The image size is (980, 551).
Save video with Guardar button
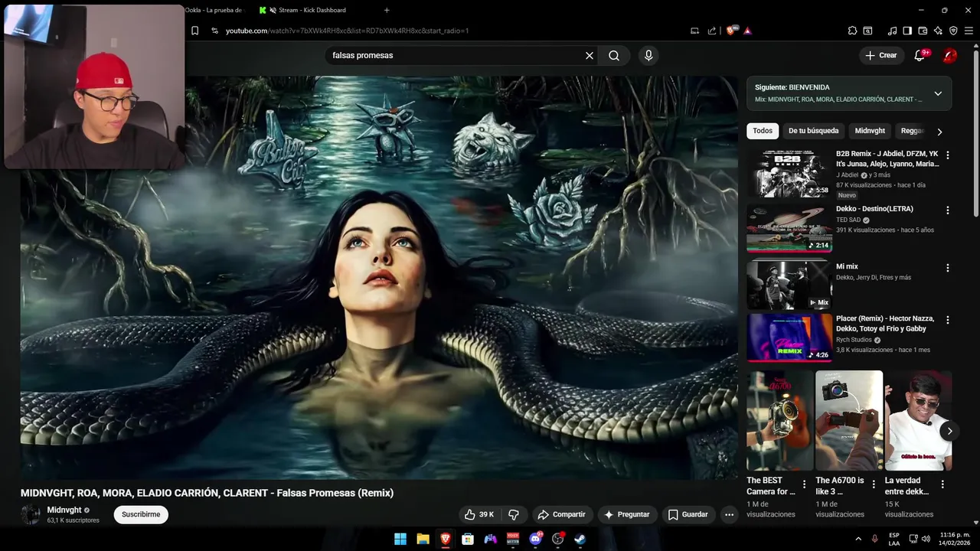pyautogui.click(x=687, y=514)
